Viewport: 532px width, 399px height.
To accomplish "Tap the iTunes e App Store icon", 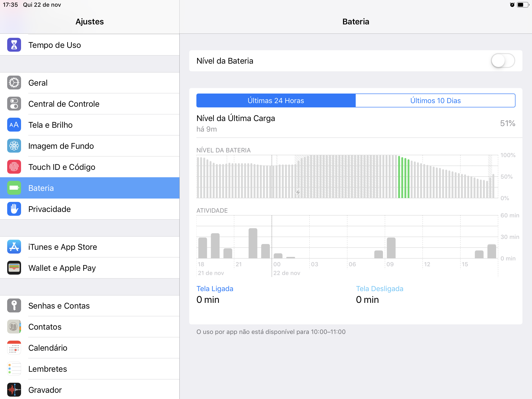I will point(14,247).
